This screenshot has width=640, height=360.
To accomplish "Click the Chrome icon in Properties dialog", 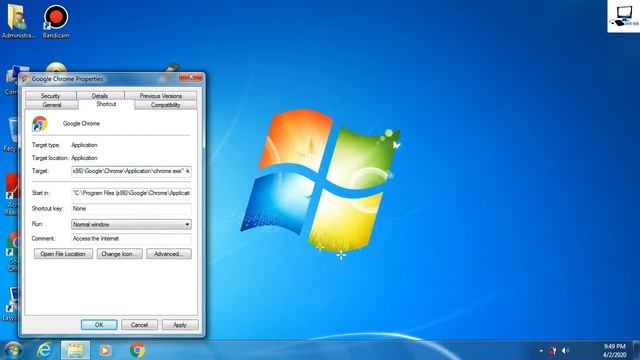I will (x=40, y=124).
